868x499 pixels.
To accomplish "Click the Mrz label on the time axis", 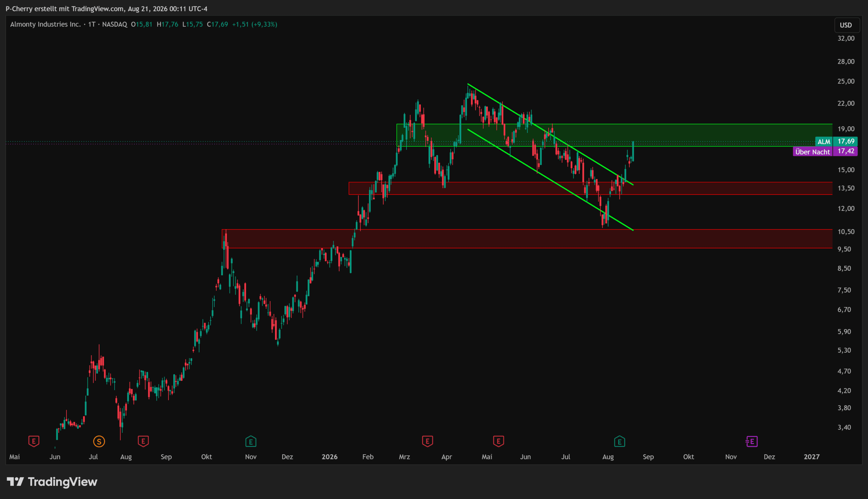I will tap(405, 457).
